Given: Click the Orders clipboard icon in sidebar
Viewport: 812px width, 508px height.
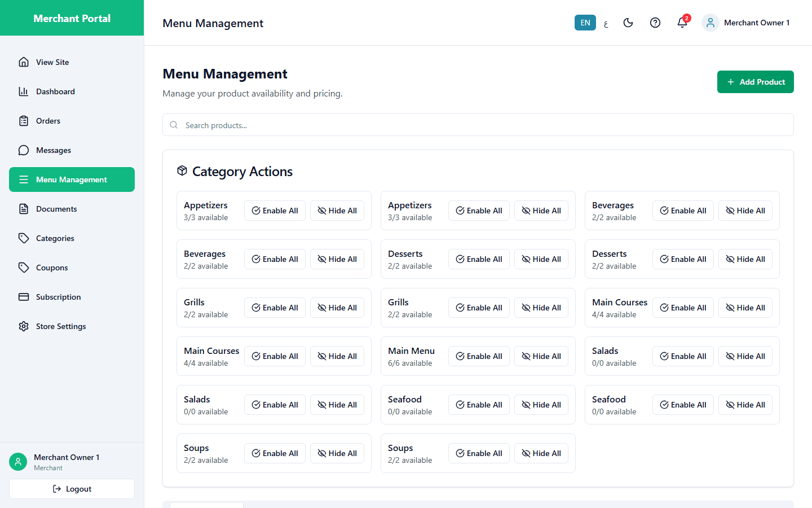Looking at the screenshot, I should click(x=24, y=121).
